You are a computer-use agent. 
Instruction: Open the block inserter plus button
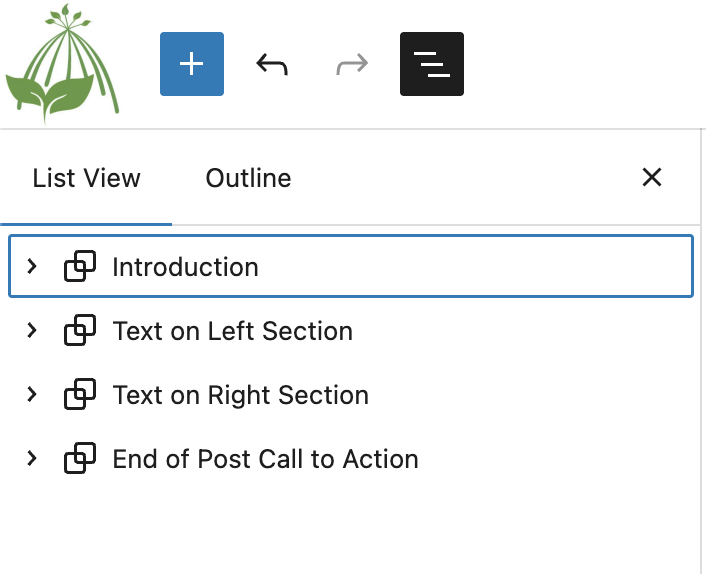[x=192, y=64]
